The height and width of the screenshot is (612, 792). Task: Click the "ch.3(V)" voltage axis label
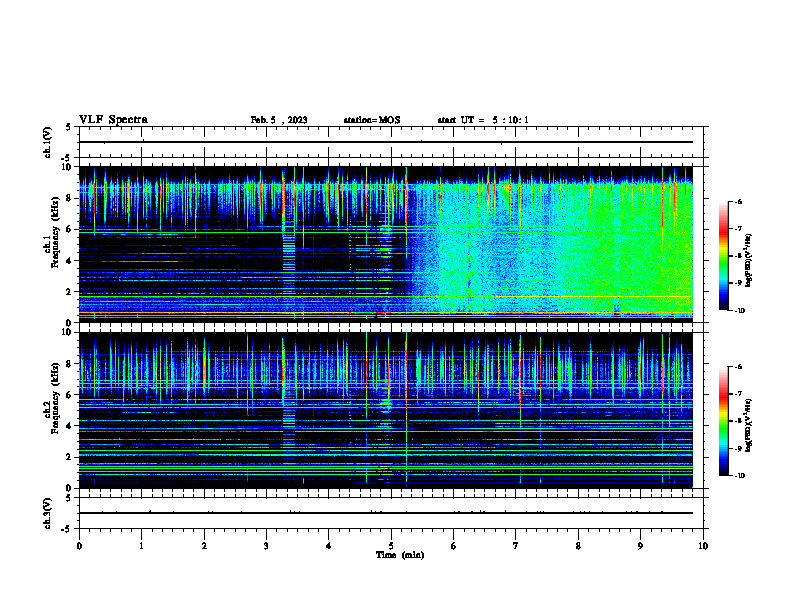point(48,513)
